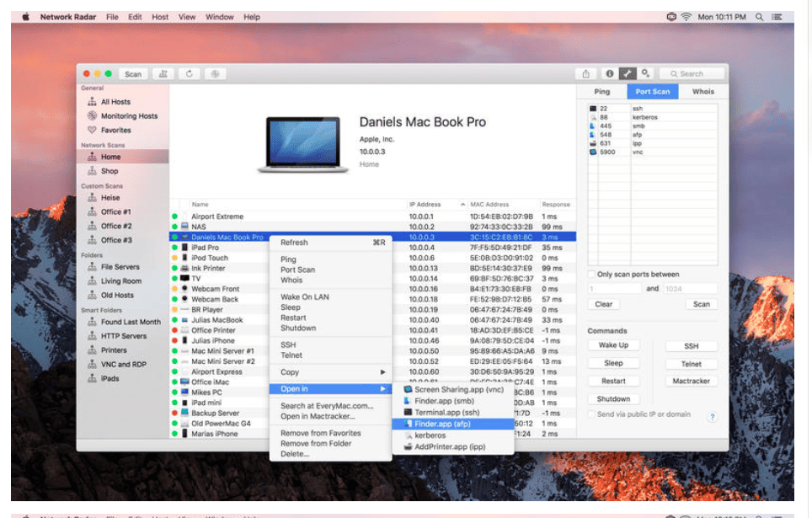Click the SSH command button

point(692,346)
